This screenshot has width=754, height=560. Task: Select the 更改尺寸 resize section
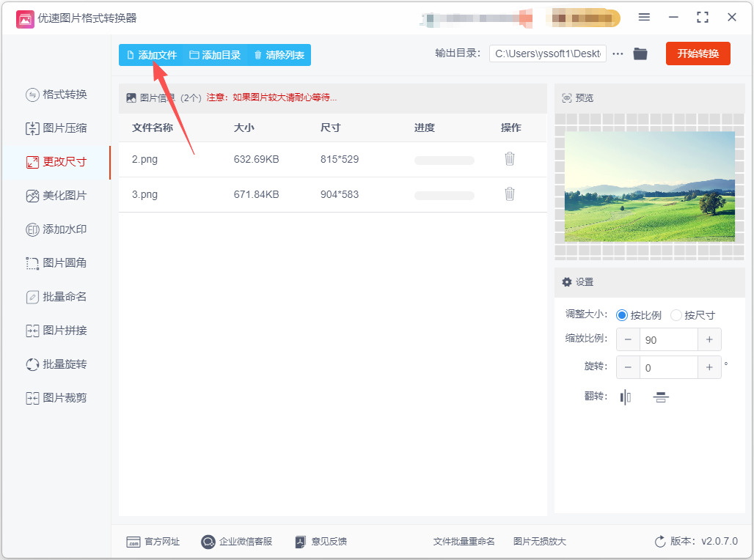[x=56, y=162]
